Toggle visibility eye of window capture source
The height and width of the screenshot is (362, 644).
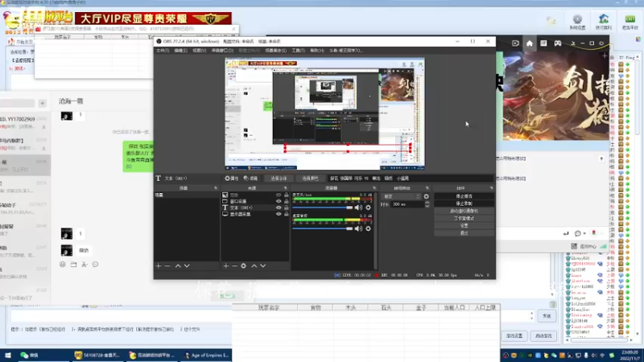coord(279,202)
